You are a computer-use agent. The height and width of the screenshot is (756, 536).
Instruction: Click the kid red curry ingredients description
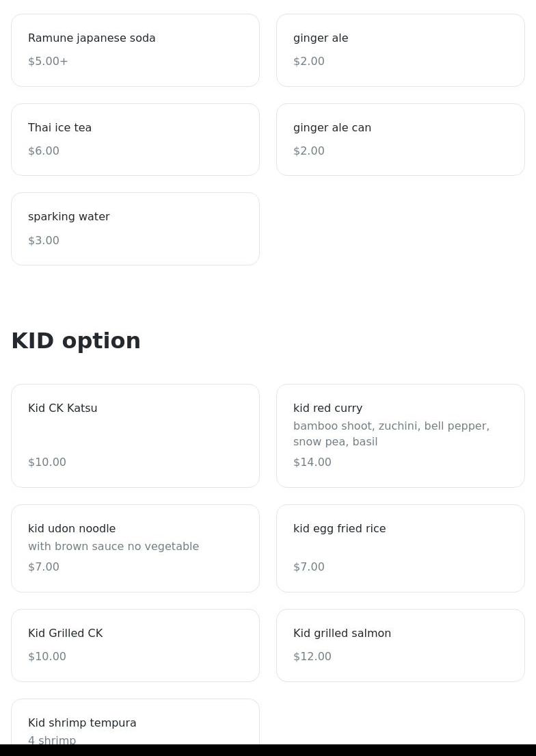[x=391, y=434]
